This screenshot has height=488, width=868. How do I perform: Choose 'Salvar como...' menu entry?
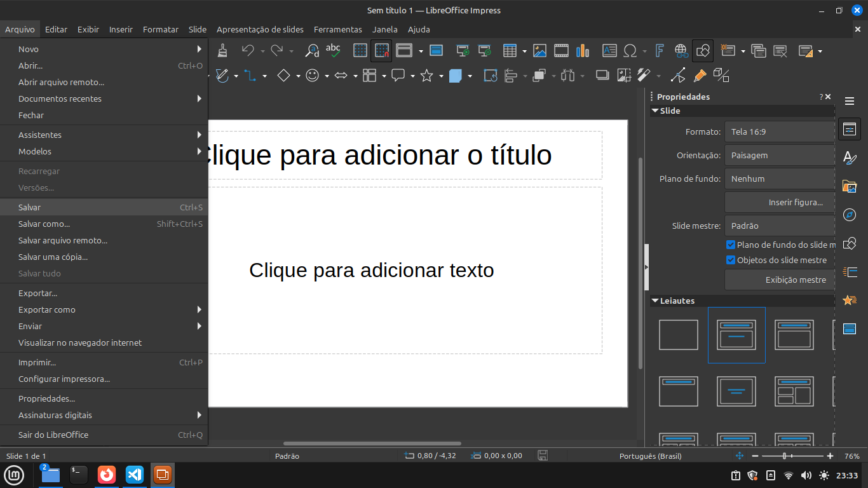pyautogui.click(x=104, y=224)
